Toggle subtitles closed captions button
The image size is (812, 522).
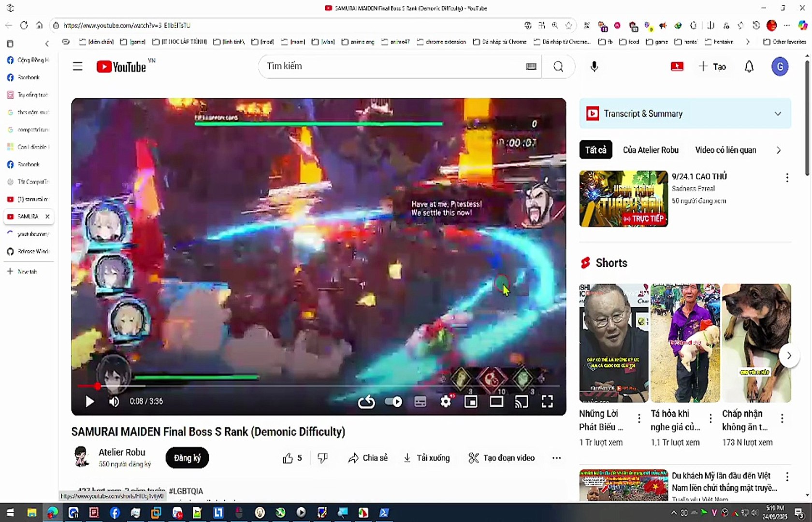pyautogui.click(x=420, y=401)
